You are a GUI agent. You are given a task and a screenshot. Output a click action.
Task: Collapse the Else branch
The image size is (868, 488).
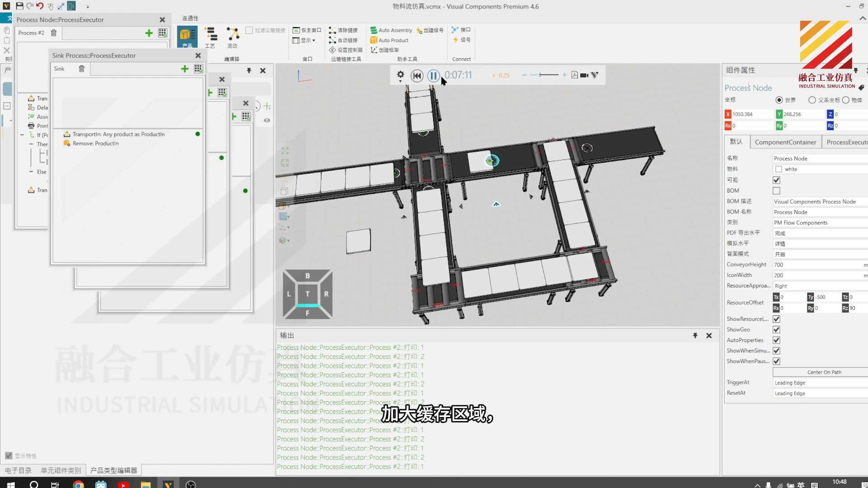[x=31, y=172]
